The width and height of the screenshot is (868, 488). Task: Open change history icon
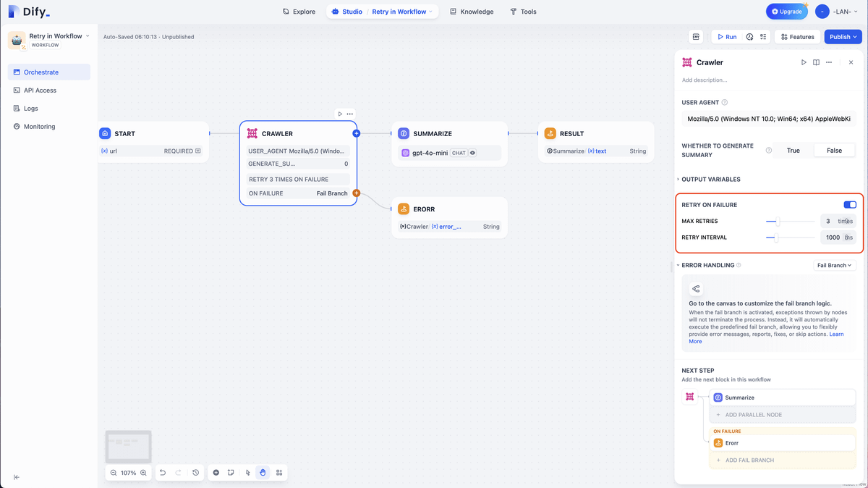click(196, 473)
